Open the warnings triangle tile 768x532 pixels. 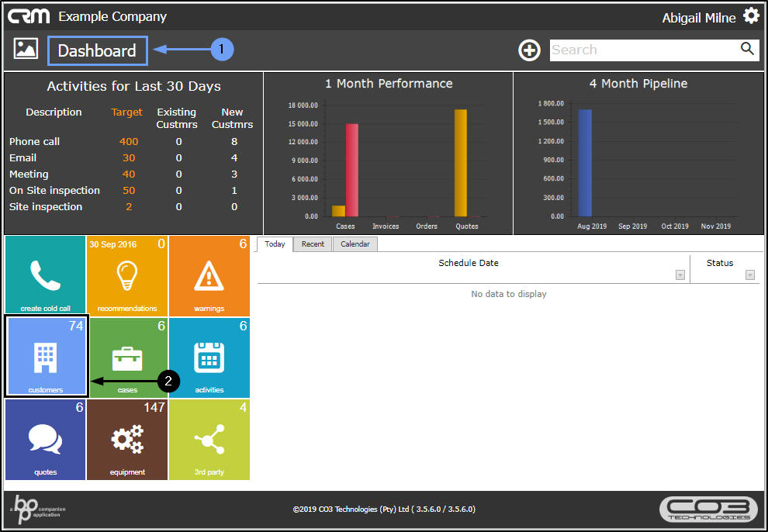pos(209,275)
